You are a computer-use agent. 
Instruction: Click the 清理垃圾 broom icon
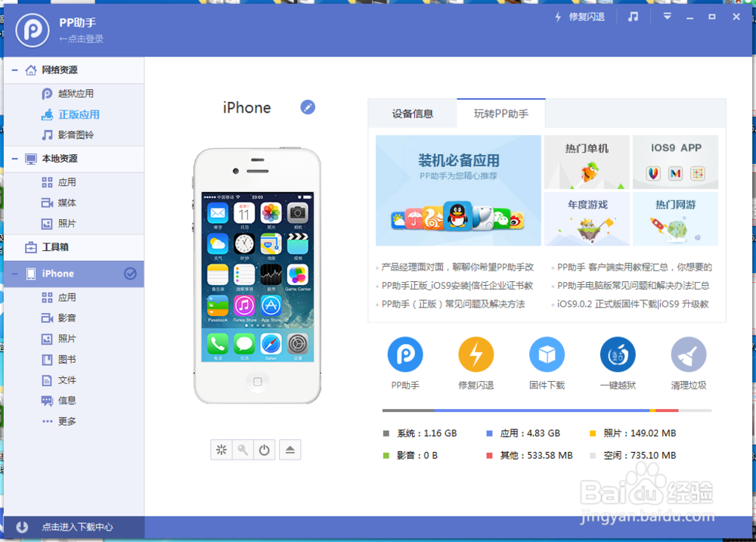(x=689, y=355)
